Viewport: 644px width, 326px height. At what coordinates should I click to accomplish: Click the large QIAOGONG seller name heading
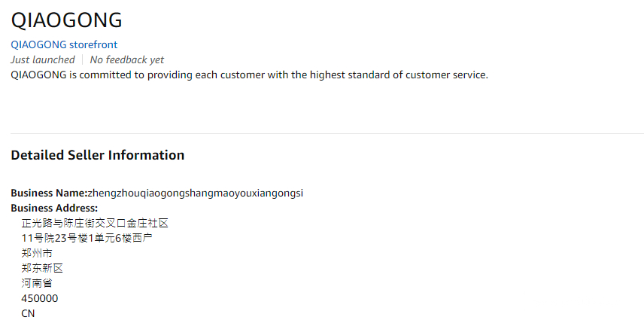point(66,20)
